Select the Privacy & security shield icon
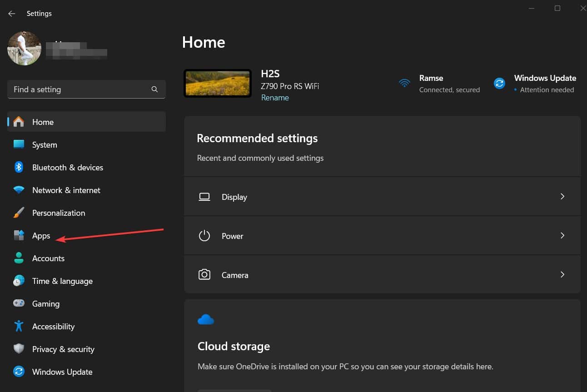Screen dimensions: 587x392 click(19, 349)
